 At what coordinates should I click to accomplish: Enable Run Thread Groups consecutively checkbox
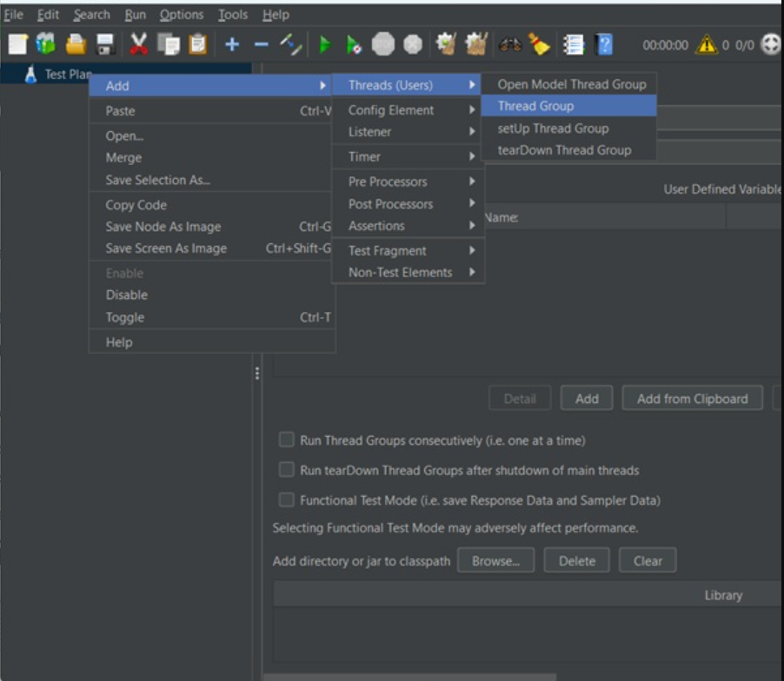click(x=286, y=440)
